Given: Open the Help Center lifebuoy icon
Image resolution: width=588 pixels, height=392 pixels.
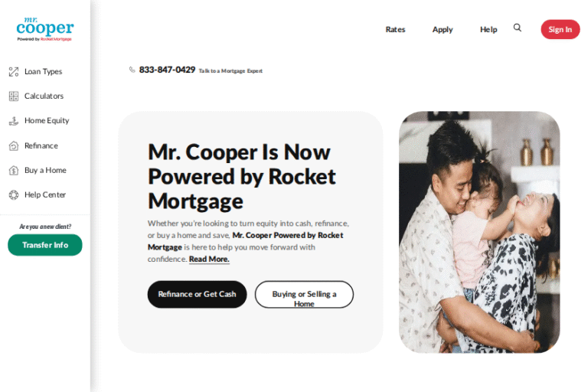Looking at the screenshot, I should coord(14,194).
